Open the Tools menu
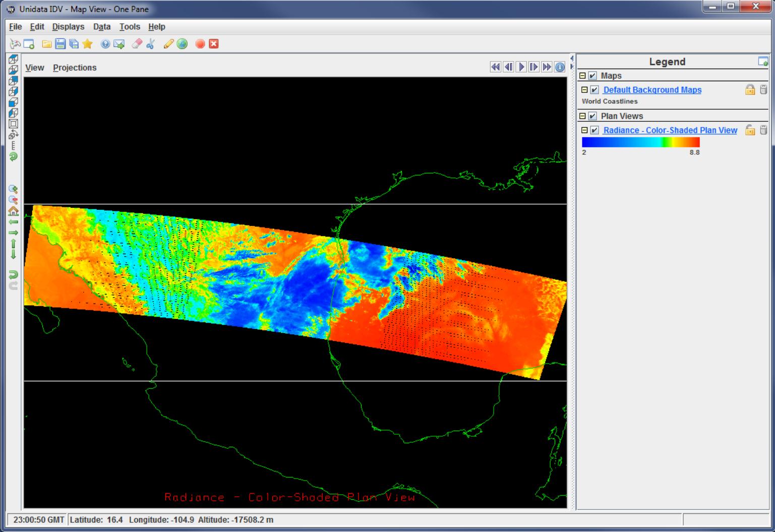775x532 pixels. [x=130, y=27]
